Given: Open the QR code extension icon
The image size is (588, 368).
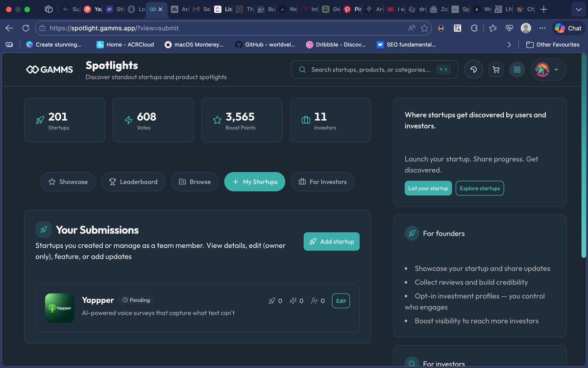Looking at the screenshot, I should click(x=457, y=28).
